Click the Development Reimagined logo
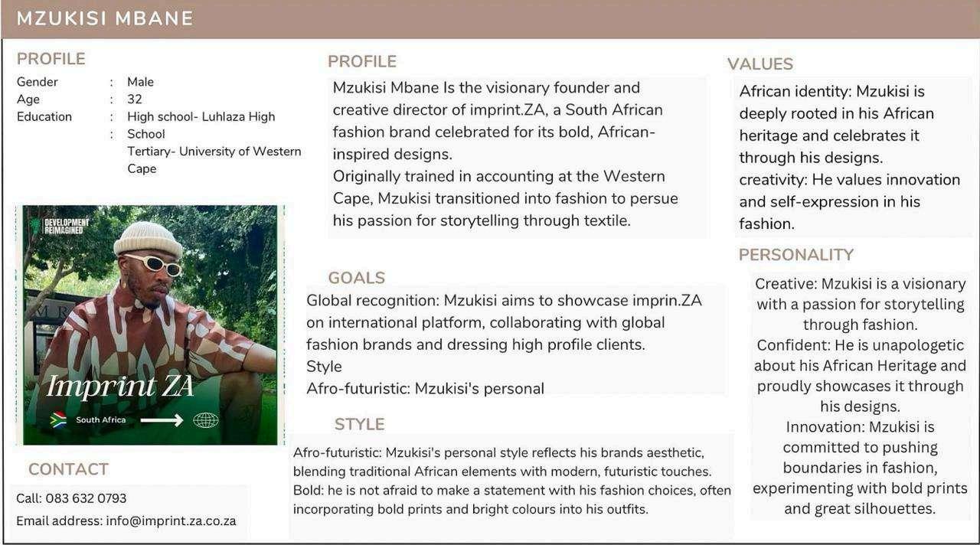 [60, 226]
